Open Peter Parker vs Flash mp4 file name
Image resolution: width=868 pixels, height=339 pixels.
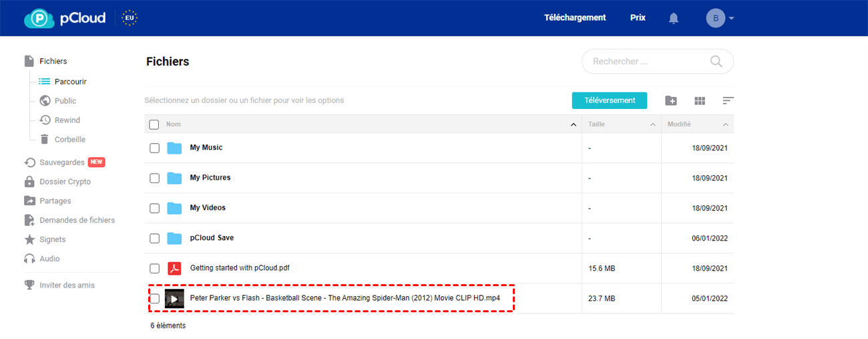tap(345, 298)
